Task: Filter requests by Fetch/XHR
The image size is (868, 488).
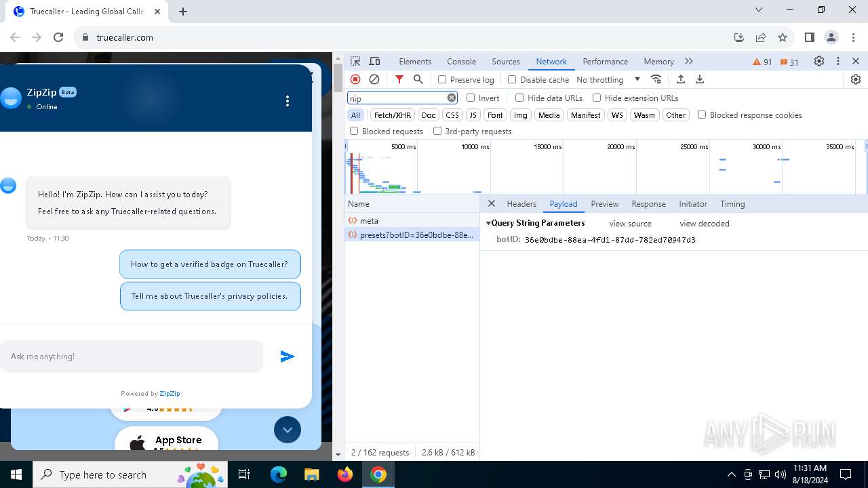Action: tap(393, 115)
